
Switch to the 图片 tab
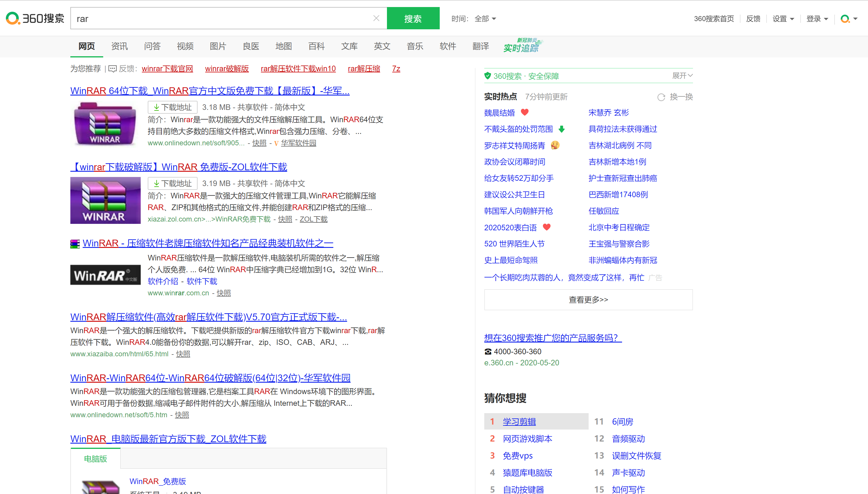218,46
